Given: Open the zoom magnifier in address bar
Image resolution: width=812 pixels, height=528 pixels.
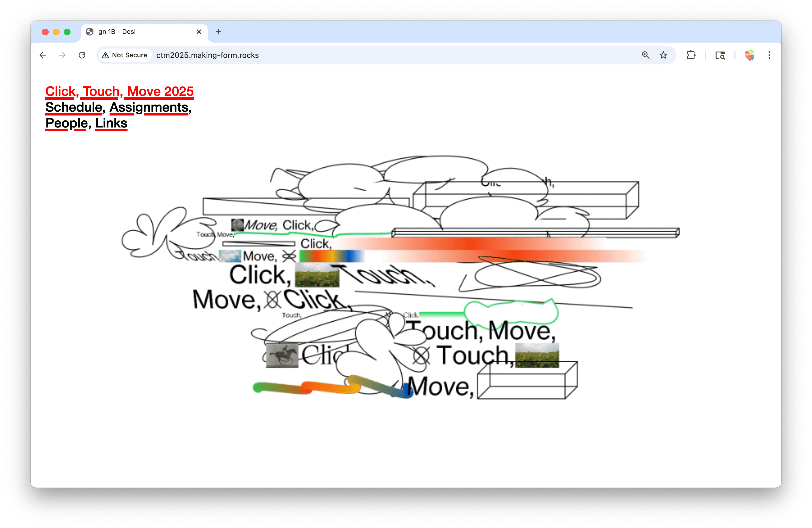Looking at the screenshot, I should (646, 55).
